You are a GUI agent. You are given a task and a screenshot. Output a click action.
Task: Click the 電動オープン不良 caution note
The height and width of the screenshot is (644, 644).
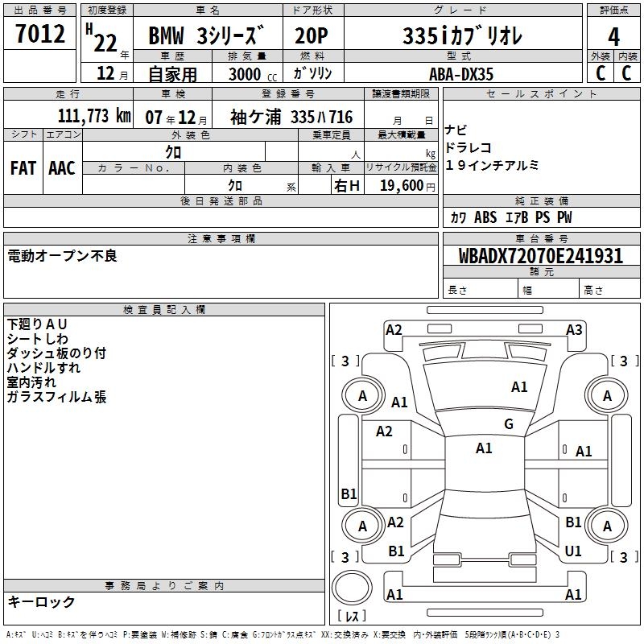point(63,256)
